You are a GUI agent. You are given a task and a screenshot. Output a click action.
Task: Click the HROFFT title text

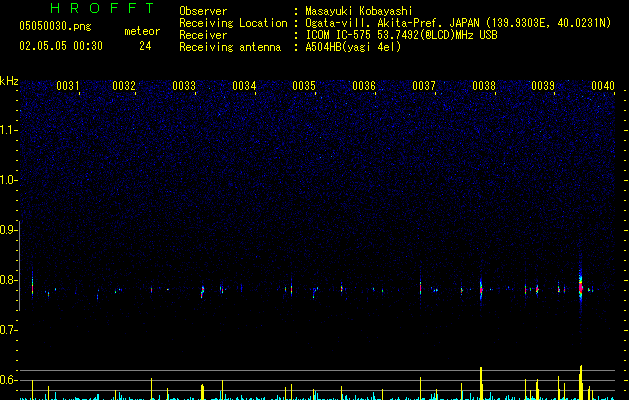point(103,8)
